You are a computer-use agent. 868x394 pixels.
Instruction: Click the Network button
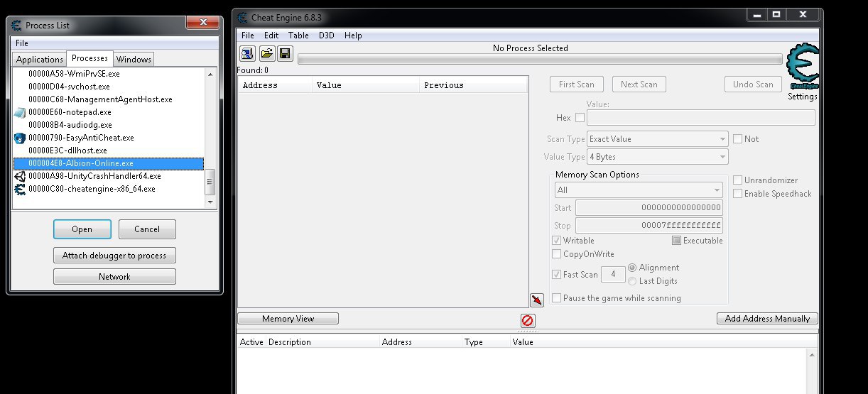(114, 277)
